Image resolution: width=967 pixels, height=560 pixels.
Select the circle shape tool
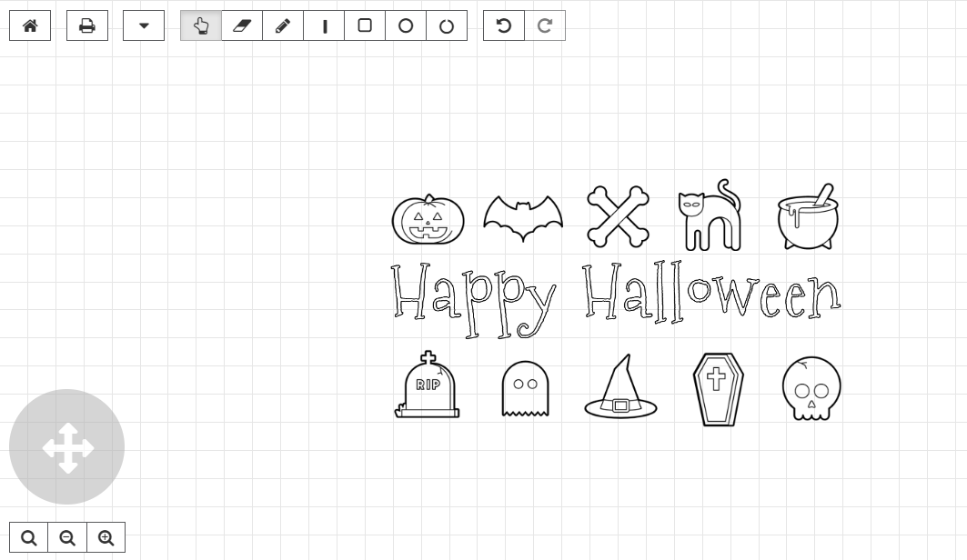coord(406,25)
